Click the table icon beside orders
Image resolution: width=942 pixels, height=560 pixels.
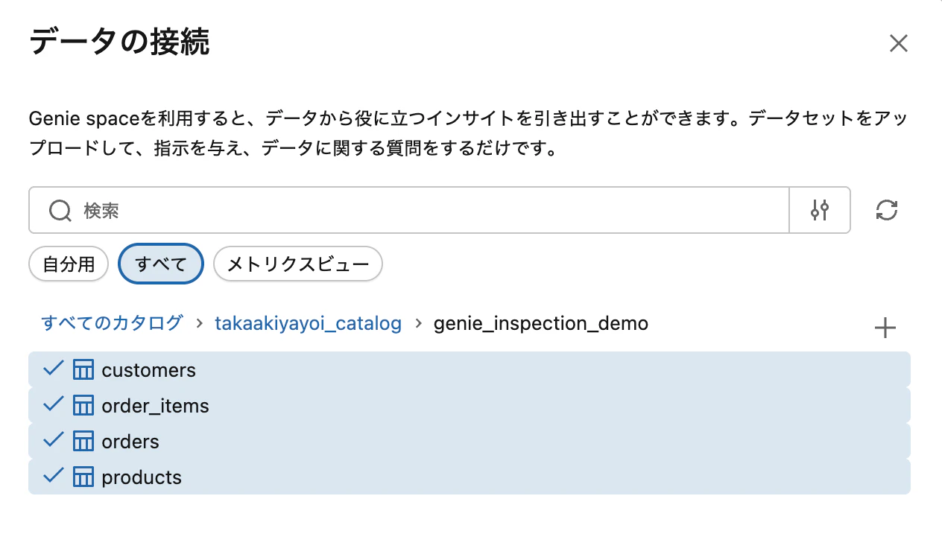(82, 440)
